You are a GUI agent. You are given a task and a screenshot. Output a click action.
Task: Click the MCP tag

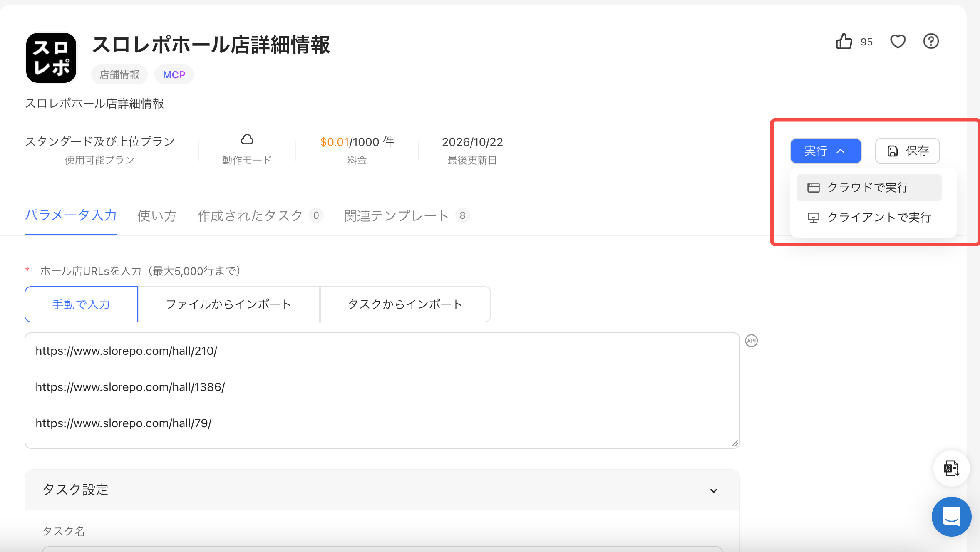click(174, 74)
